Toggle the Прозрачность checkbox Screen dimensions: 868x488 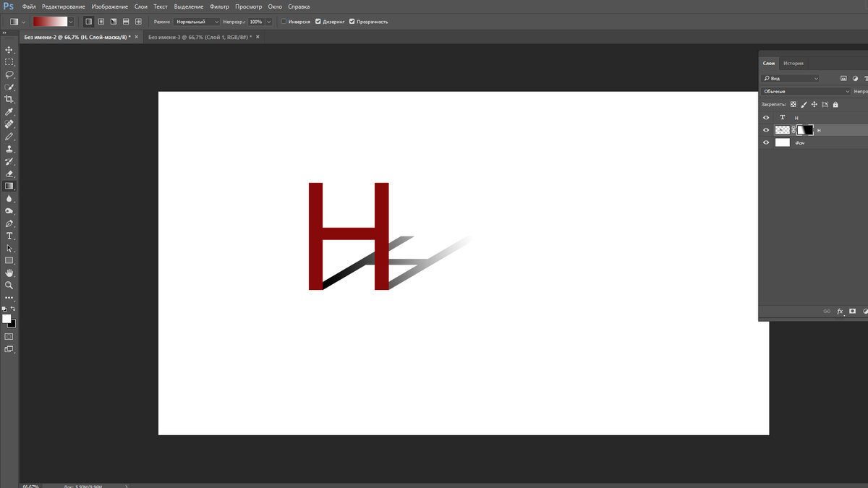(x=352, y=22)
